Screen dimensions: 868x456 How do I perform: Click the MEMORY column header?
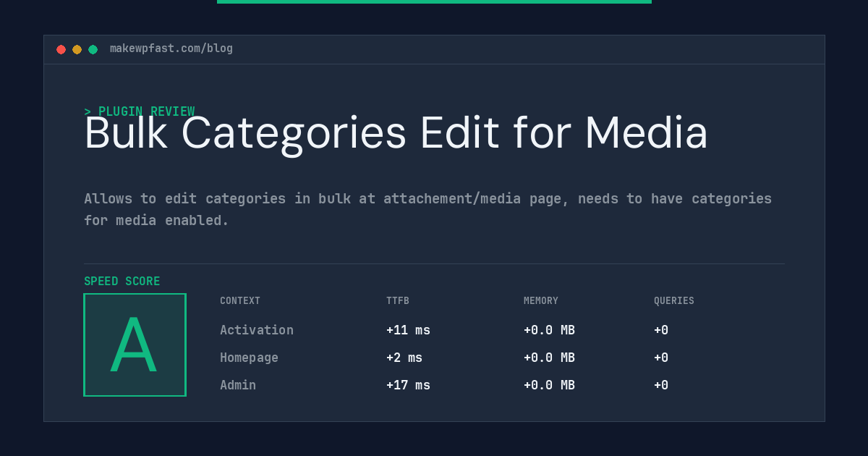click(x=541, y=301)
